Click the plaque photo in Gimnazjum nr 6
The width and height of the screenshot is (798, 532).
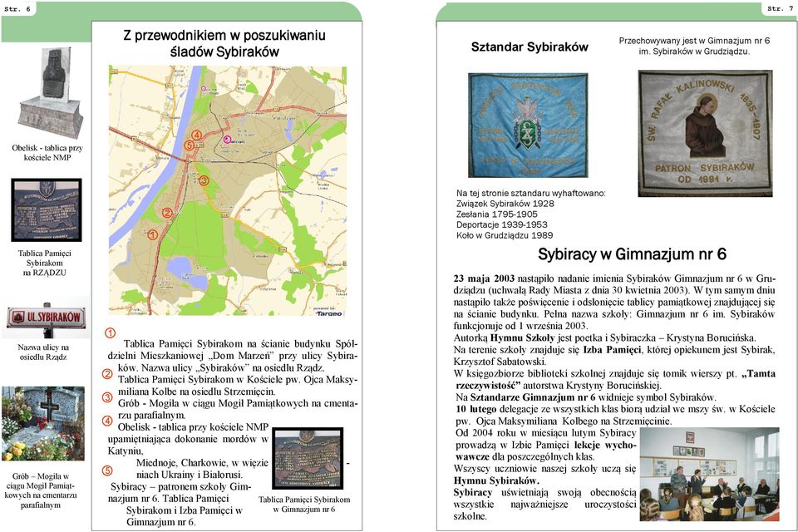[x=308, y=459]
